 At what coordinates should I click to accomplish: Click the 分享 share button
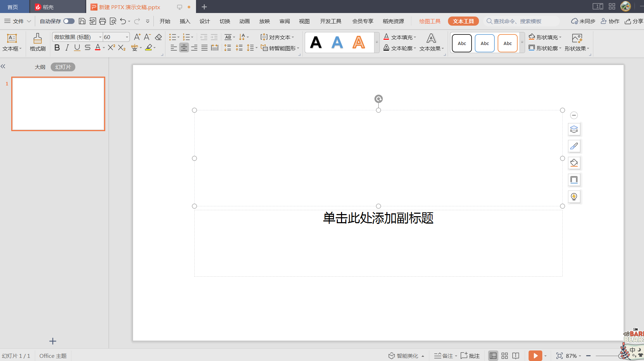pos(634,21)
